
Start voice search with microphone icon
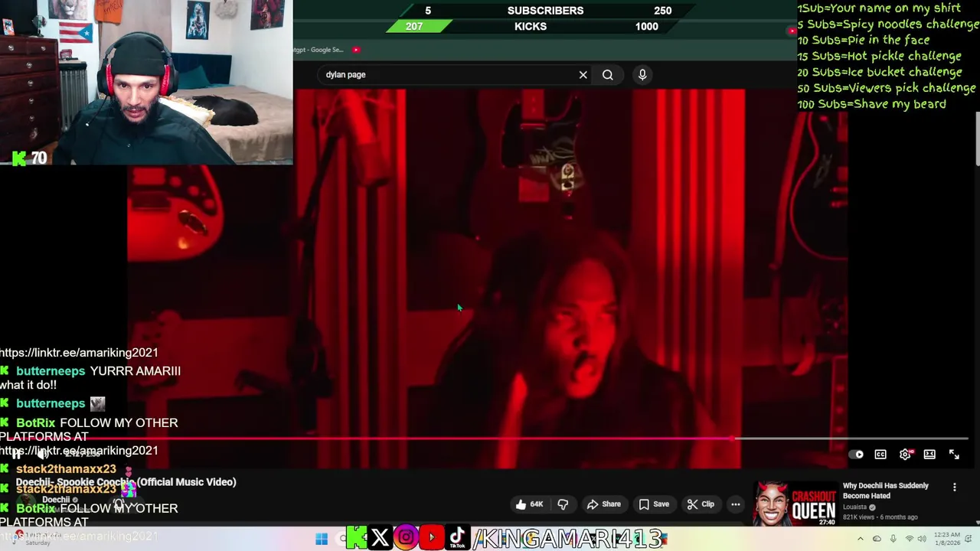642,74
